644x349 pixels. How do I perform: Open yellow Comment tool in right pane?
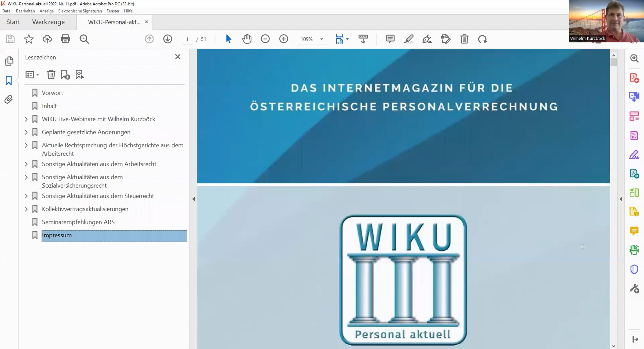pos(634,231)
